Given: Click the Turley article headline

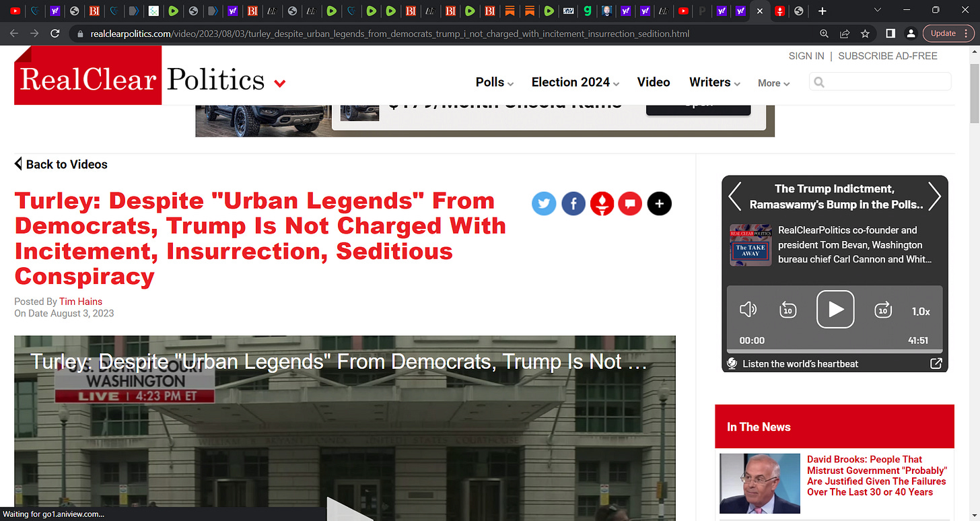Looking at the screenshot, I should coord(260,238).
